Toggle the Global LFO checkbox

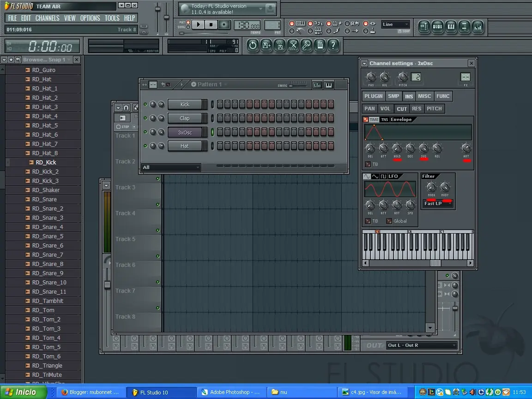[389, 221]
